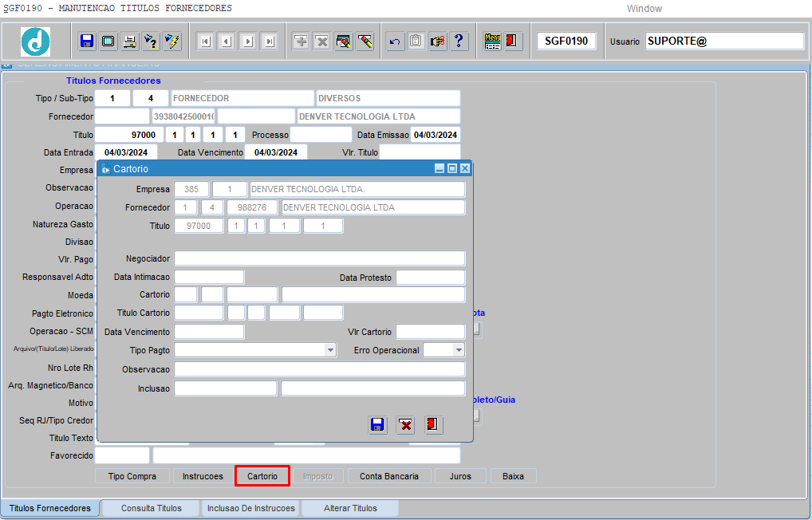Click the first Inclusao field

pyautogui.click(x=225, y=388)
